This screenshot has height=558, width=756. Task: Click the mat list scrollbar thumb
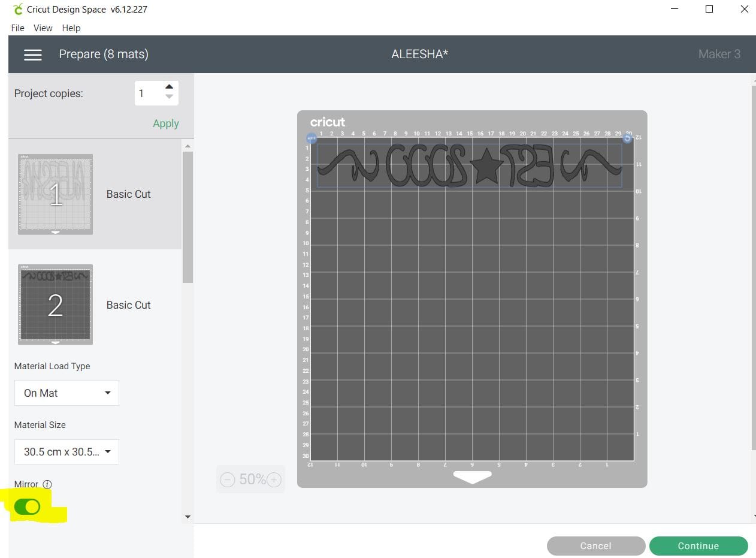[x=188, y=217]
